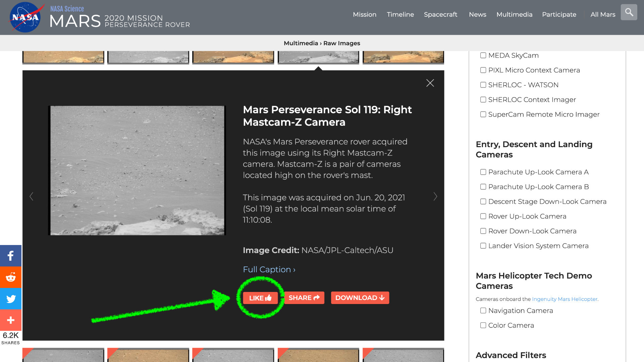
Task: Check Rover Up-Look Camera
Action: coord(483,216)
